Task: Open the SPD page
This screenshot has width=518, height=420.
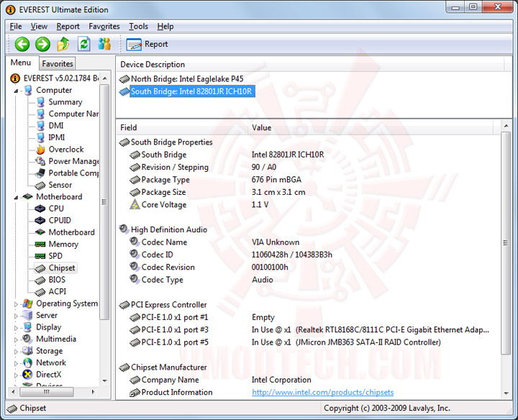Action: (x=55, y=256)
